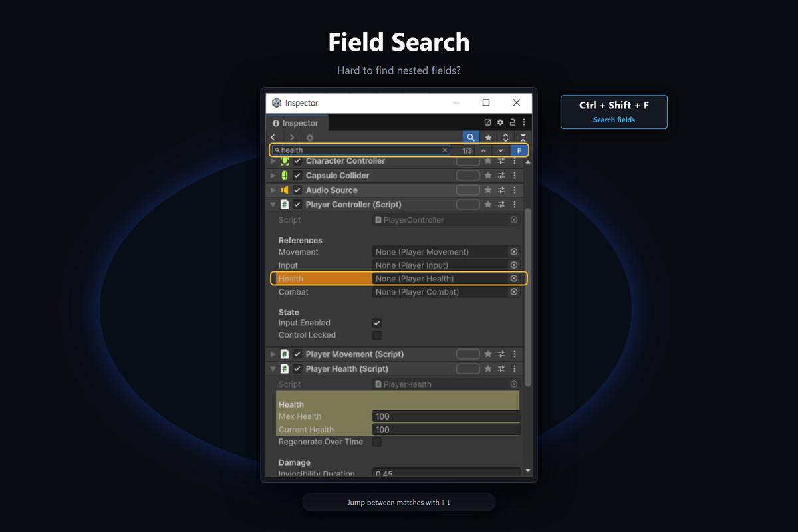The image size is (798, 532).
Task: Star the Capsule Collider component
Action: (x=488, y=176)
